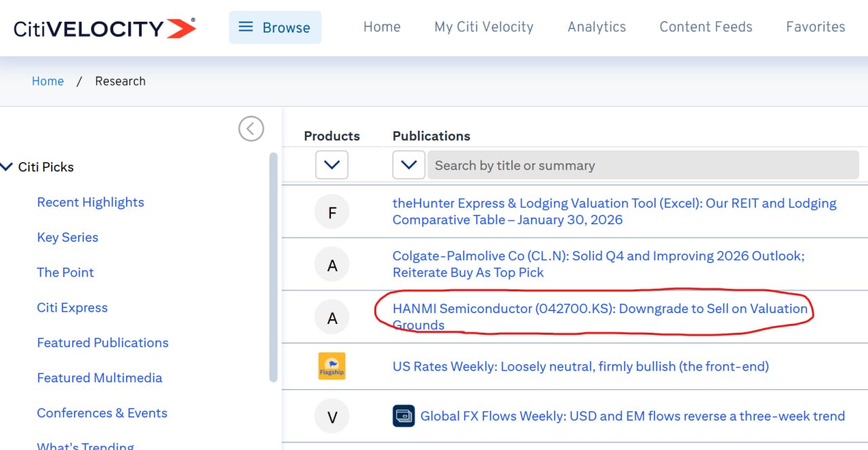Open Conferences & Events in sidebar
This screenshot has height=450, width=868.
click(x=102, y=413)
